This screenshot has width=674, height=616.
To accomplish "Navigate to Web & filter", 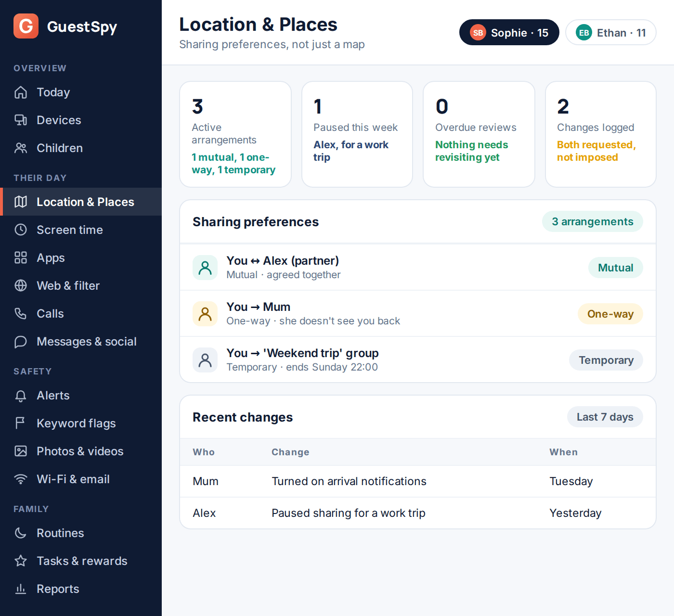I will (81, 286).
